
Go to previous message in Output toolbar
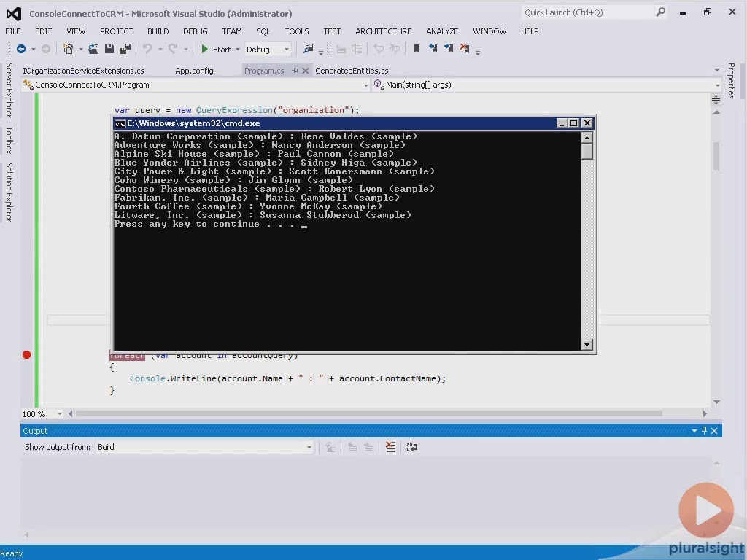(352, 447)
